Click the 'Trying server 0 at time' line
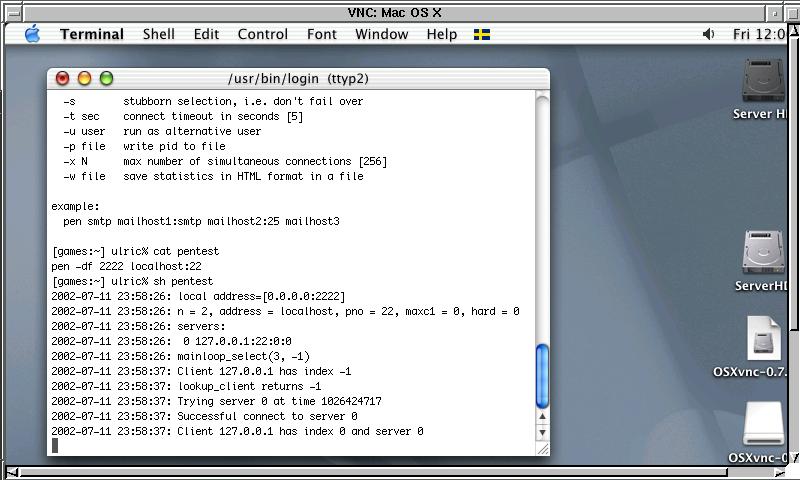Screen dimensions: 800x480 [x=216, y=401]
